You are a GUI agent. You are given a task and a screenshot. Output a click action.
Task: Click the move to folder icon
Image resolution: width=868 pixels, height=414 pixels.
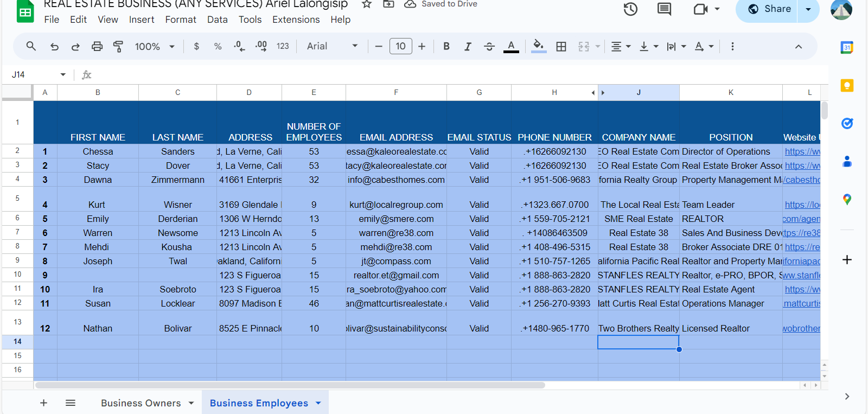point(388,4)
